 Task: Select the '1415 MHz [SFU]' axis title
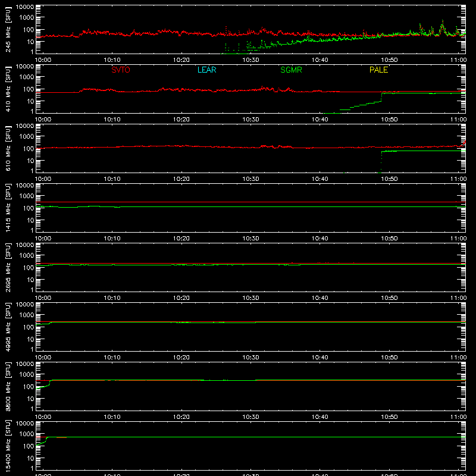[x=8, y=208]
